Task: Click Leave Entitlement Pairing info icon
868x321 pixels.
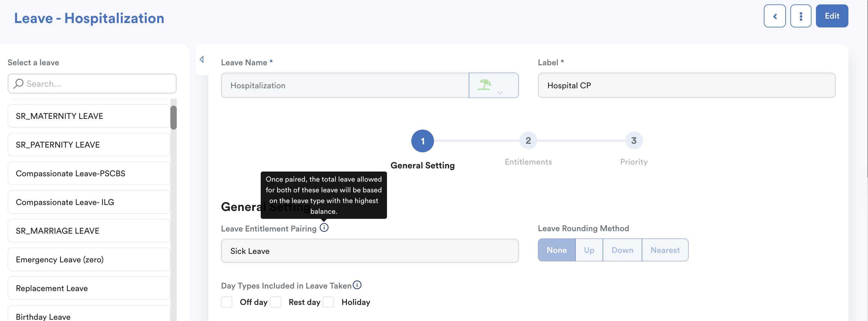Action: 324,228
